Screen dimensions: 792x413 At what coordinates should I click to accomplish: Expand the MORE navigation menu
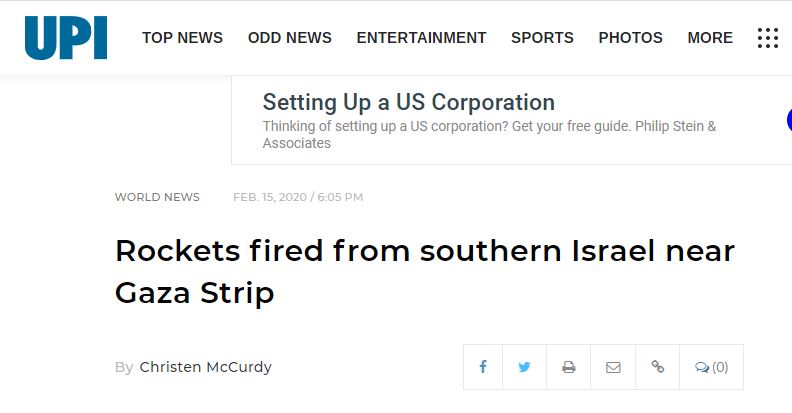pos(710,38)
